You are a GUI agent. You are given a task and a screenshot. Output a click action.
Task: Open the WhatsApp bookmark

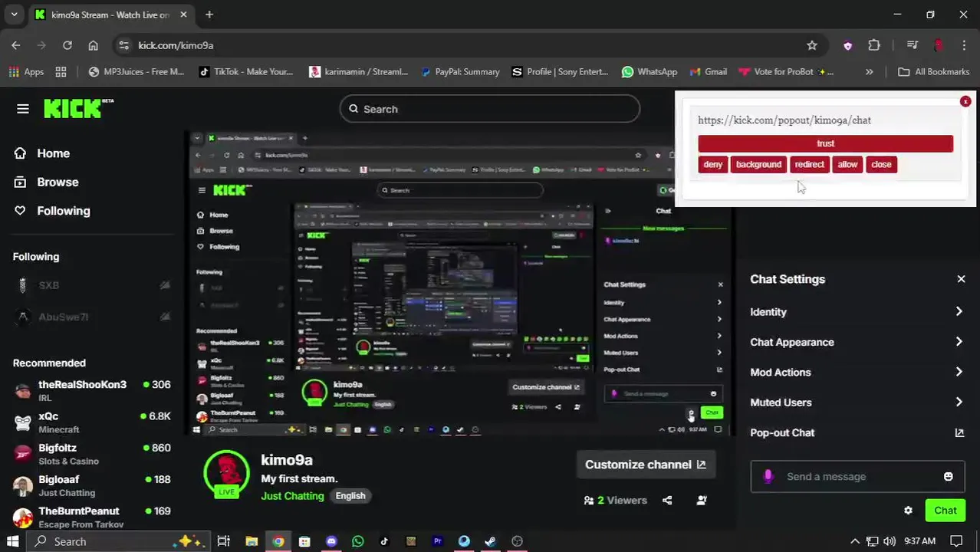649,71
